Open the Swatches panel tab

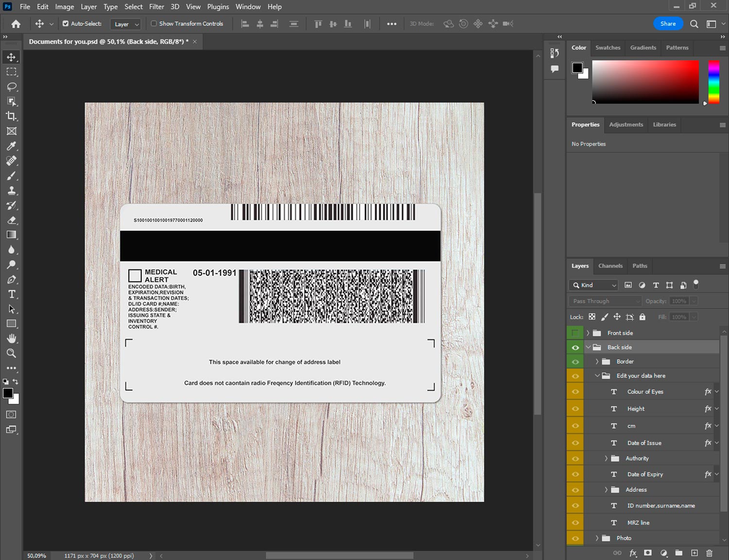click(x=607, y=48)
